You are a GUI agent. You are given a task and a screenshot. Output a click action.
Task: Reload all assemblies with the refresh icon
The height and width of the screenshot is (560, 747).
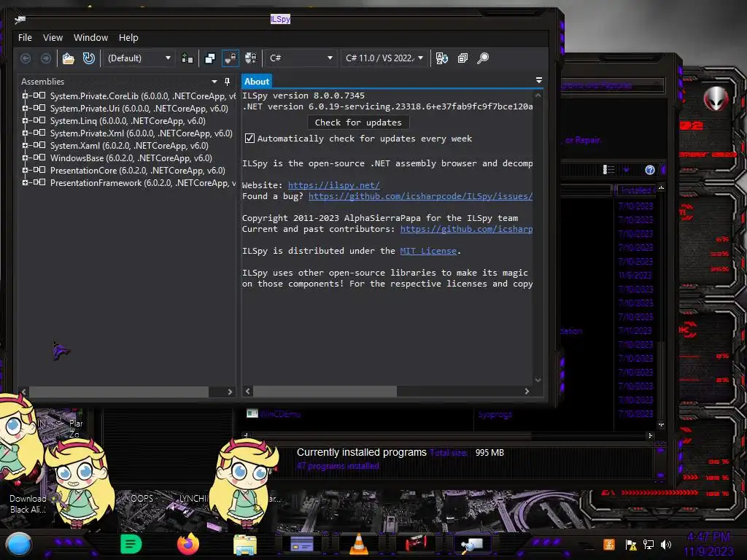tap(88, 58)
